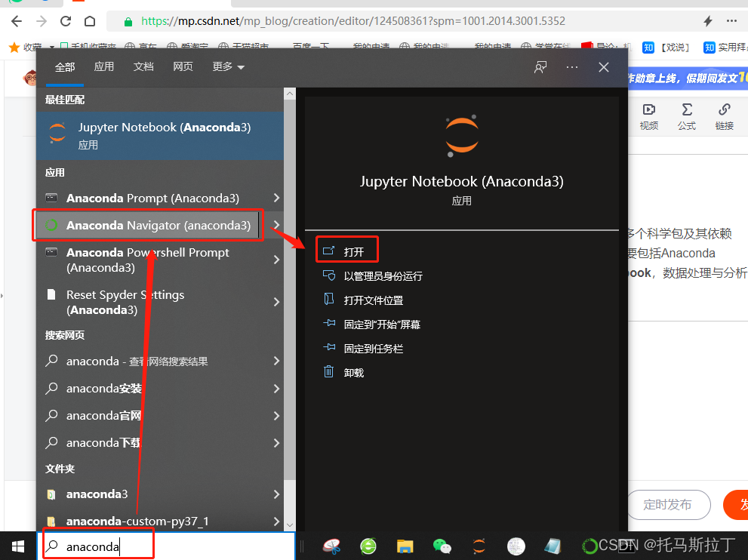Image resolution: width=748 pixels, height=560 pixels.
Task: Click the results scrollbar up arrow
Action: 290,94
